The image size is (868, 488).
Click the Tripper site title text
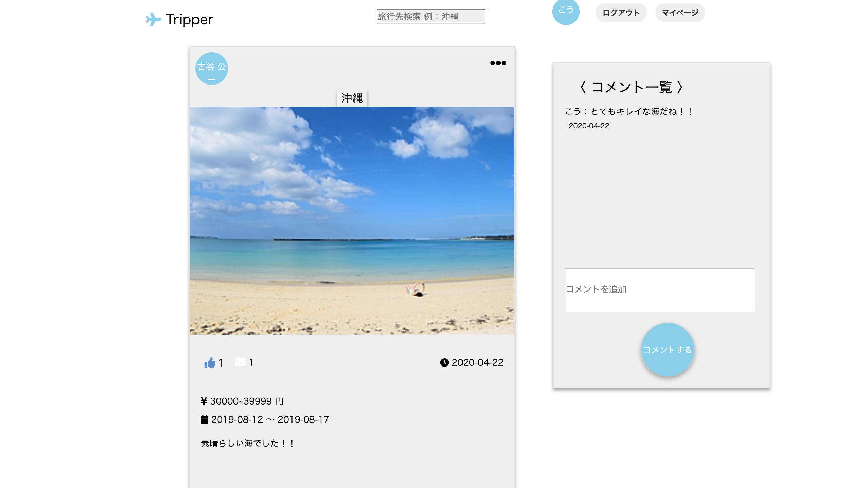coord(189,19)
